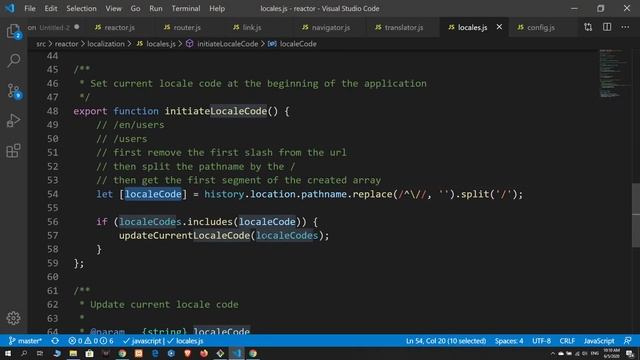Open the Help menu
The width and height of the screenshot is (640, 360).
(217, 8)
